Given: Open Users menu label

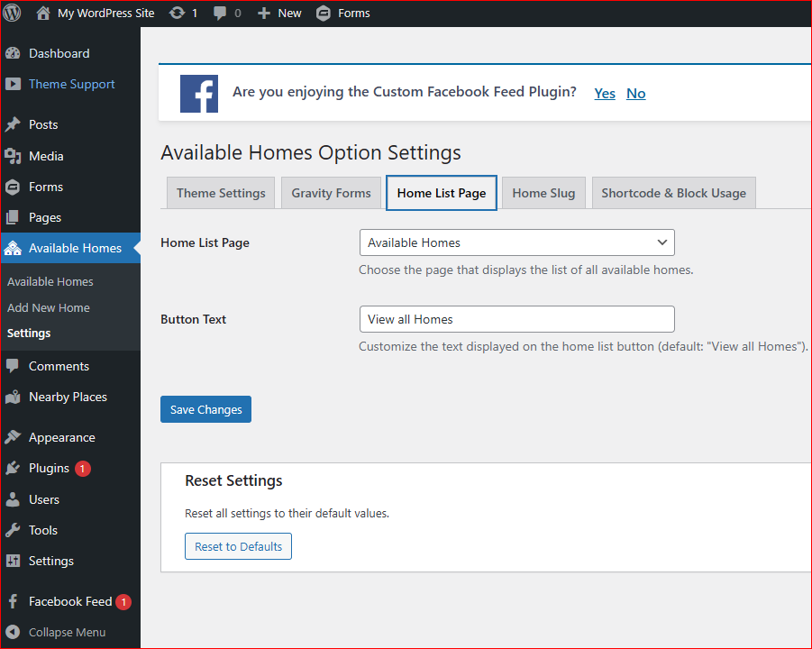Looking at the screenshot, I should point(44,499).
